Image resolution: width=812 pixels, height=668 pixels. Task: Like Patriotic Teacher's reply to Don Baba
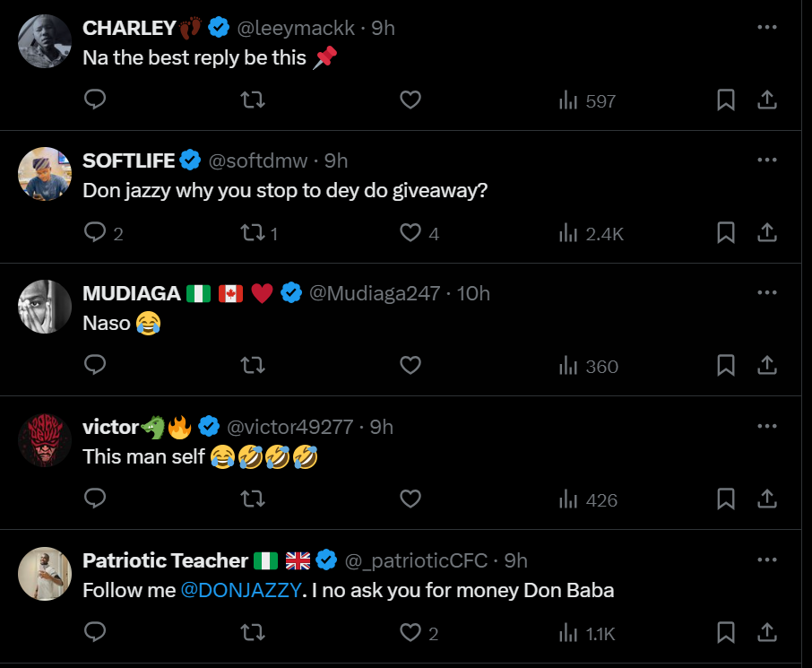[x=408, y=633]
